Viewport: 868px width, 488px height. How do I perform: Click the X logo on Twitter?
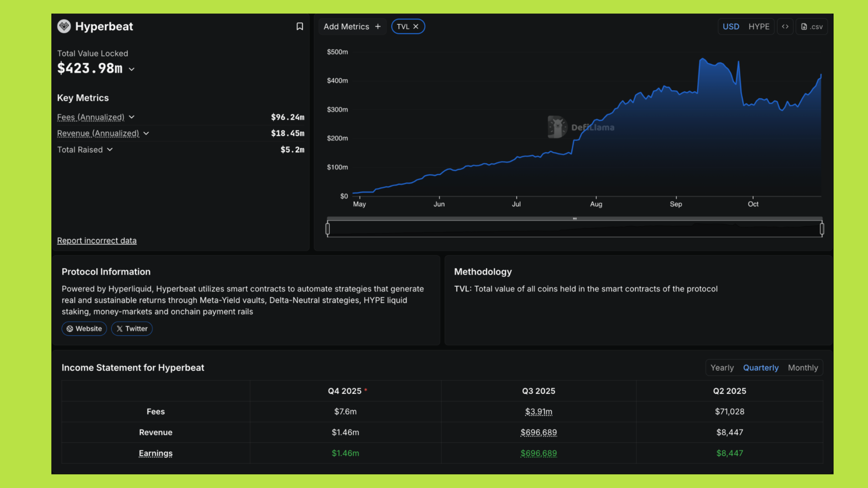[119, 329]
